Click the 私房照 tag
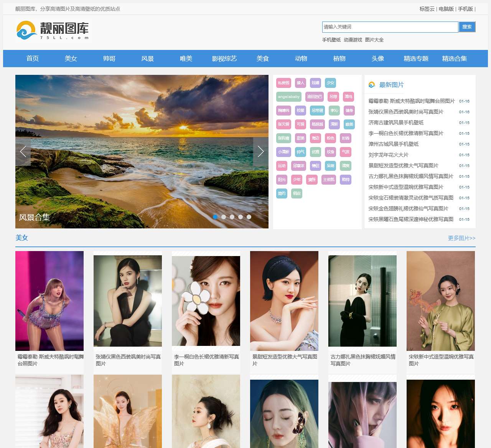This screenshot has height=448, width=491. (x=283, y=83)
